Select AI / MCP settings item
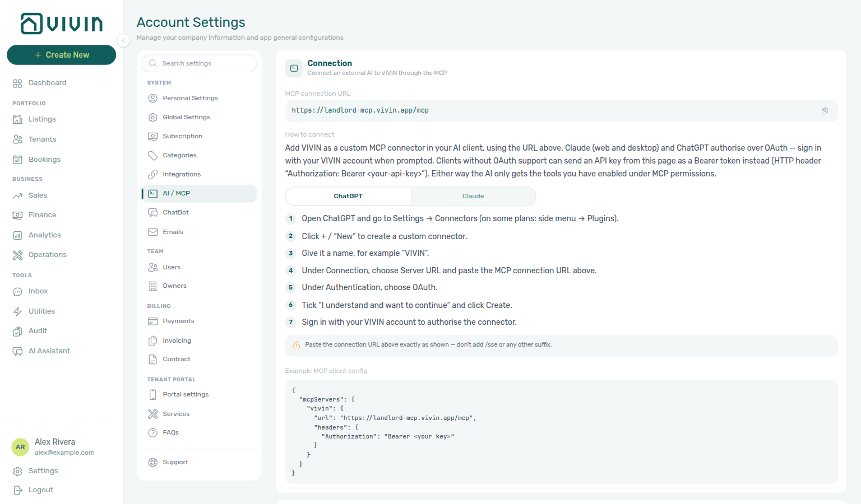 click(x=200, y=193)
